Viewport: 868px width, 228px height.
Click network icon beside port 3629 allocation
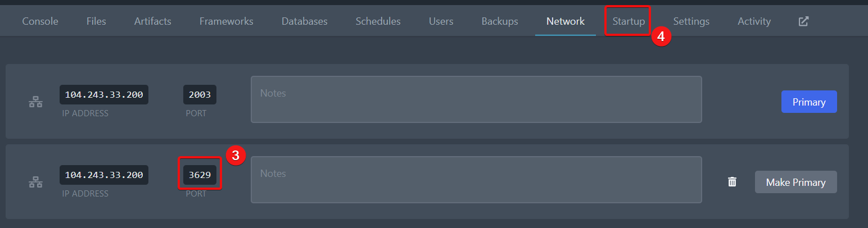[35, 183]
